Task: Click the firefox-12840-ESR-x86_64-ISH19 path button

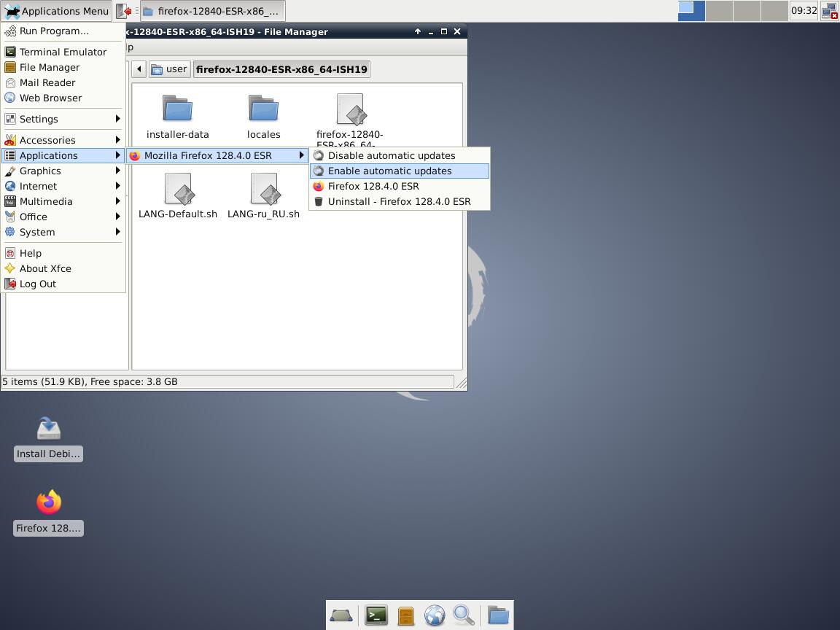Action: (281, 69)
